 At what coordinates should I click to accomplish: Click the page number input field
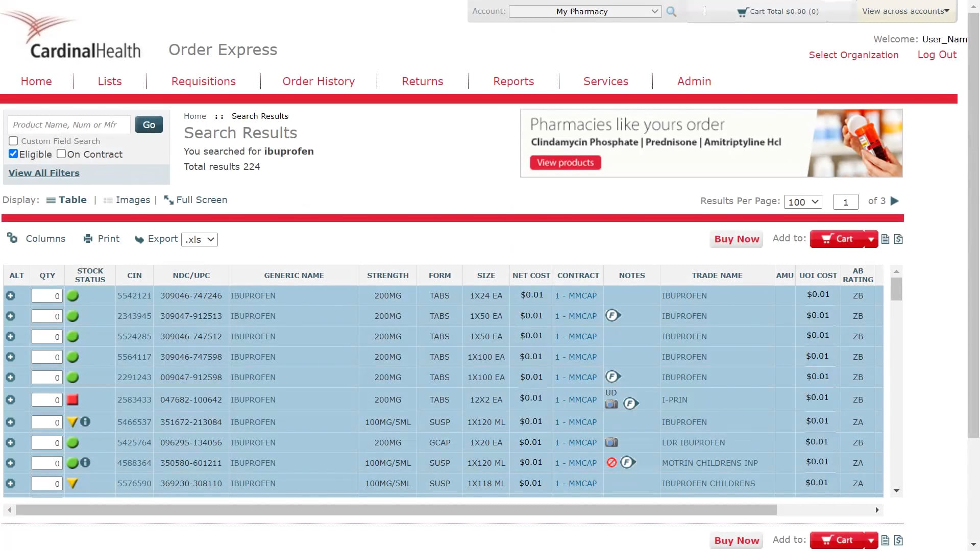click(x=846, y=202)
